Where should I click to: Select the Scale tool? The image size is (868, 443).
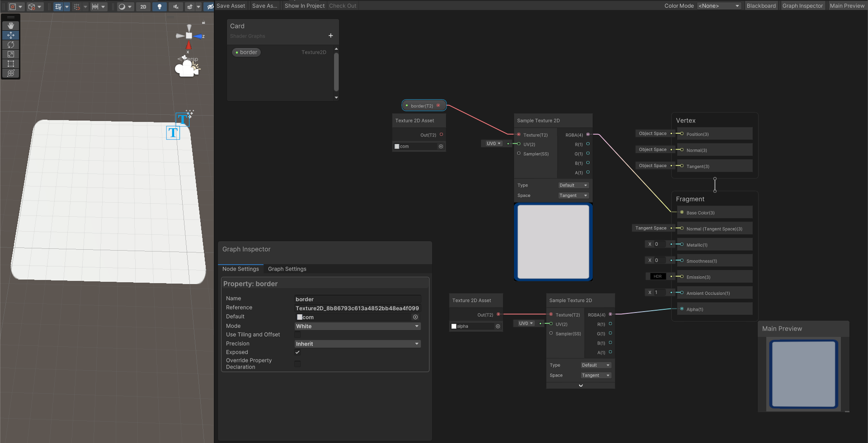11,54
